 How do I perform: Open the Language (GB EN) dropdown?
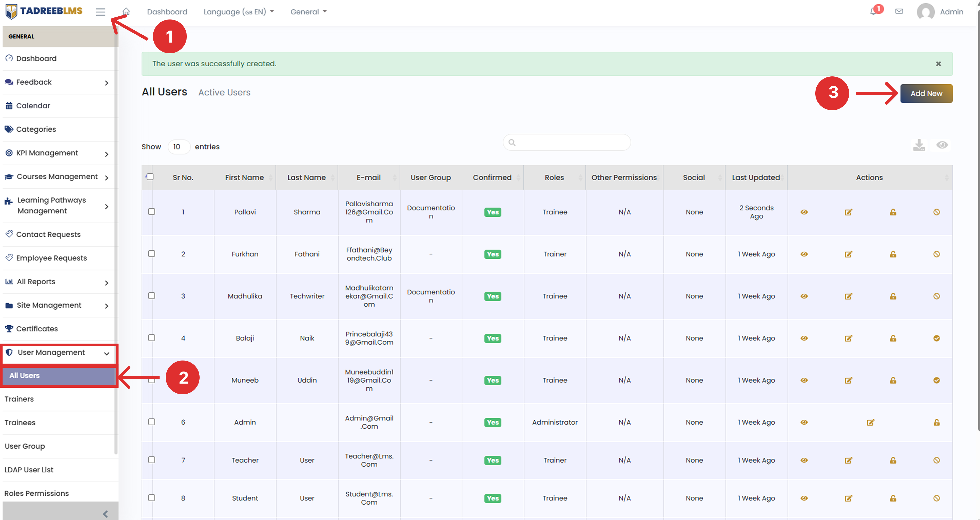239,12
